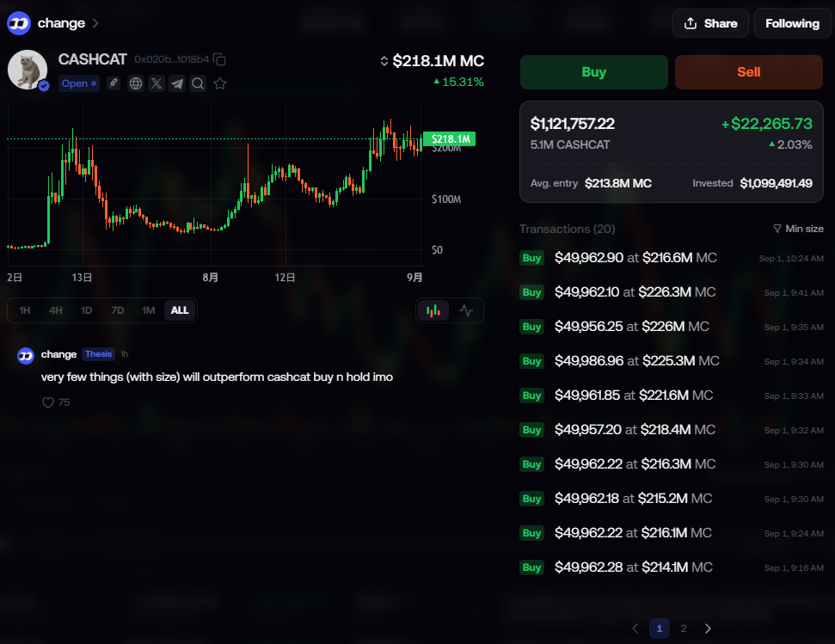Viewport: 835px width, 644px height.
Task: Click the change profile logo icon
Action: click(x=19, y=23)
